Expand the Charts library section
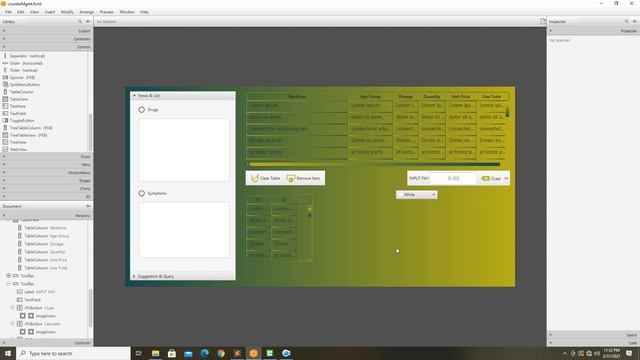This screenshot has width=640, height=360. (46, 189)
